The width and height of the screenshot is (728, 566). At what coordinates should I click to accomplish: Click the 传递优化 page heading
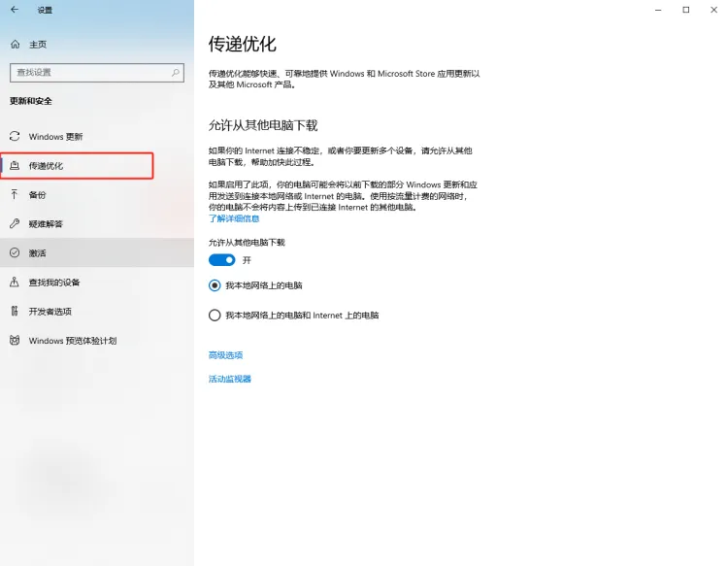point(243,44)
